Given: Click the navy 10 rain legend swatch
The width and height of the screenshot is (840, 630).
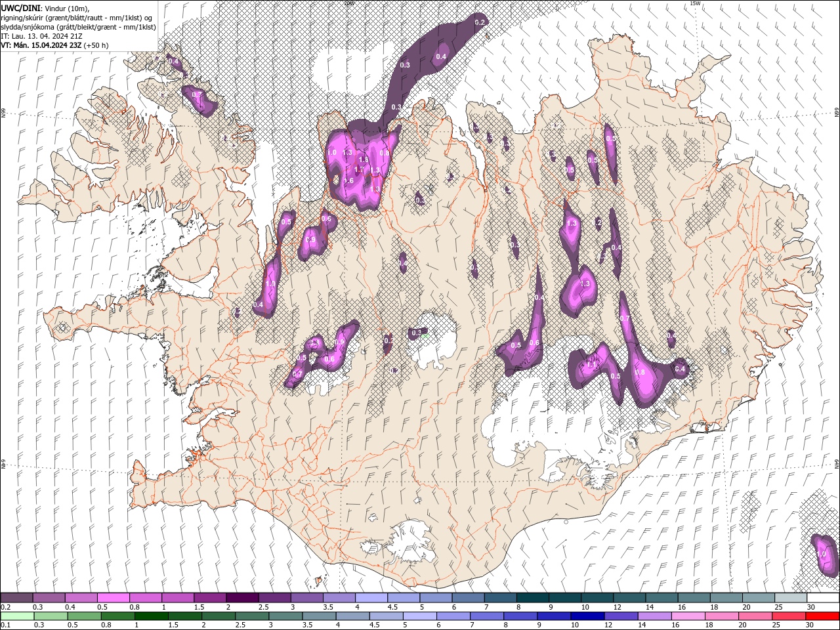Looking at the screenshot, I should coord(587,616).
